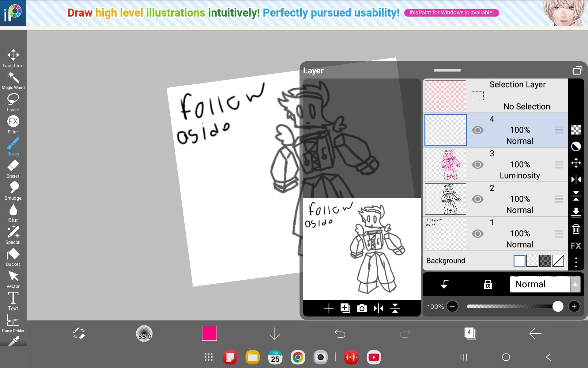
Task: Open the current pink color swatch
Action: point(209,333)
